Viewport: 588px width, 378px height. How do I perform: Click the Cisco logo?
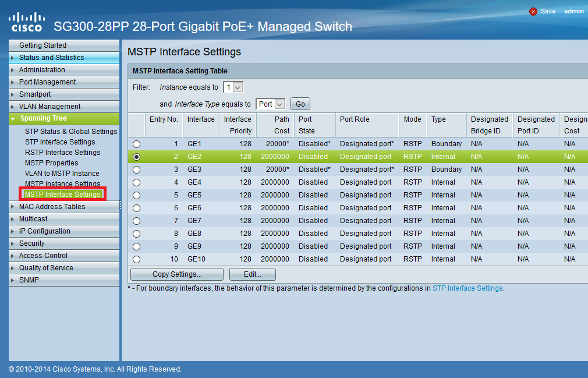pyautogui.click(x=27, y=22)
